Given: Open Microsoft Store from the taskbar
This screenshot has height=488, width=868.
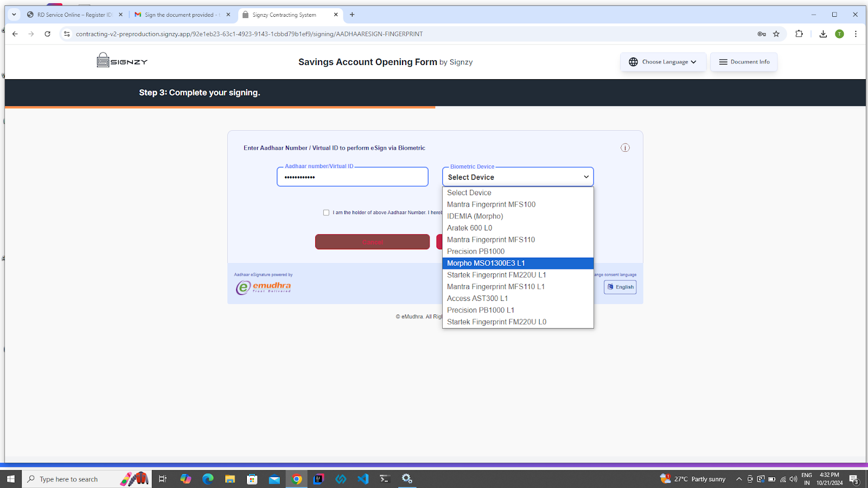Looking at the screenshot, I should [x=252, y=479].
